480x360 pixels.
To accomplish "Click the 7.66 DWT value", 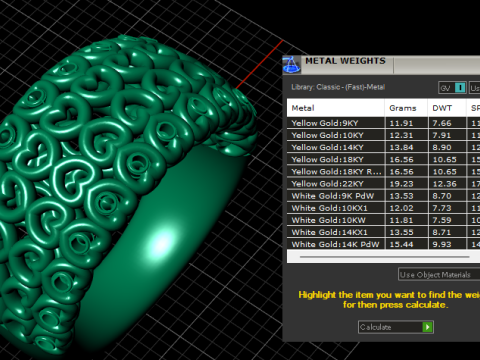I will click(x=442, y=123).
